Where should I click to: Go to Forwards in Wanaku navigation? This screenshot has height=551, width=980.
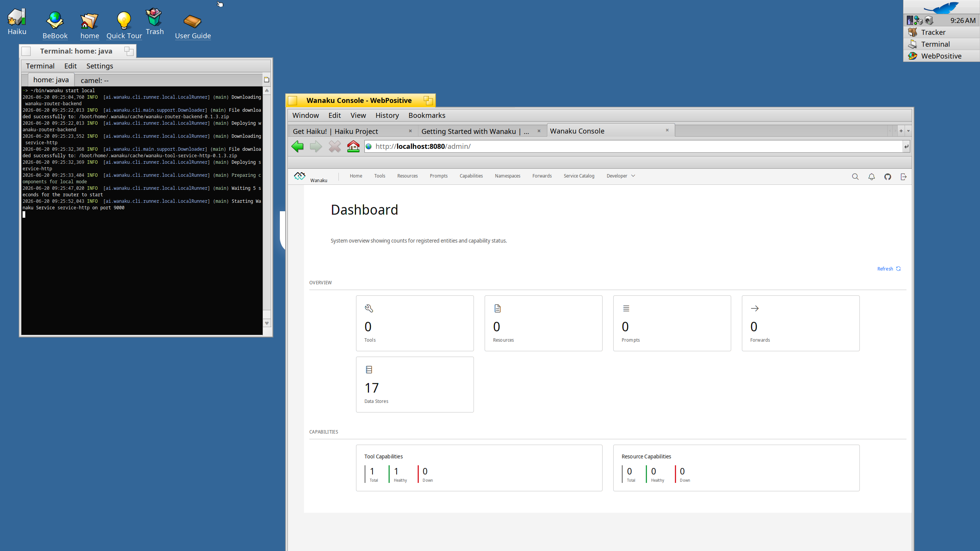pos(542,176)
